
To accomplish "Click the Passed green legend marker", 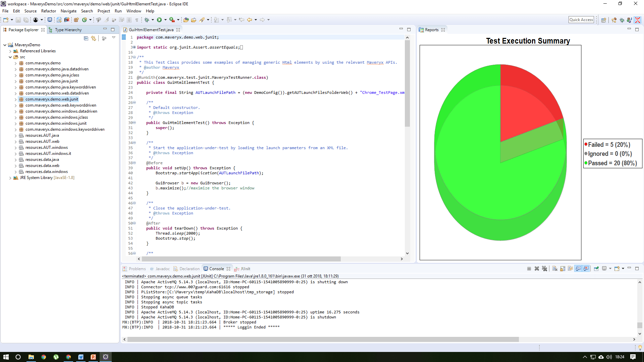I will [586, 163].
